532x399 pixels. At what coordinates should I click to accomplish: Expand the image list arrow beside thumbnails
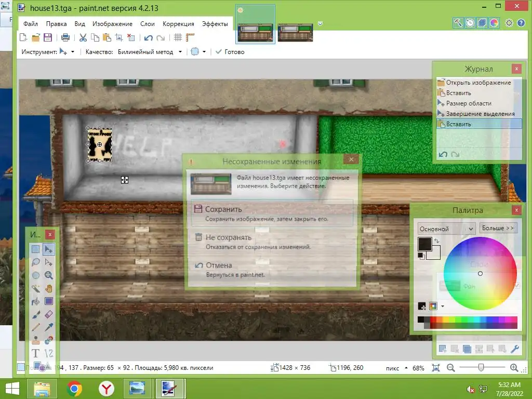320,23
